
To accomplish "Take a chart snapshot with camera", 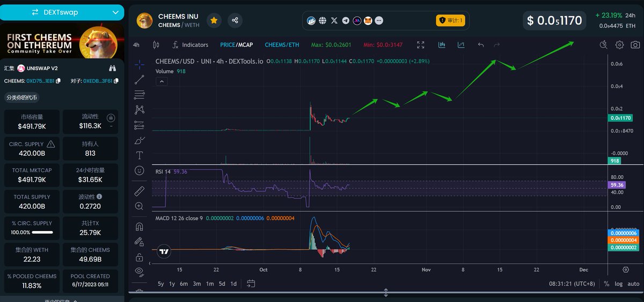I will [635, 45].
